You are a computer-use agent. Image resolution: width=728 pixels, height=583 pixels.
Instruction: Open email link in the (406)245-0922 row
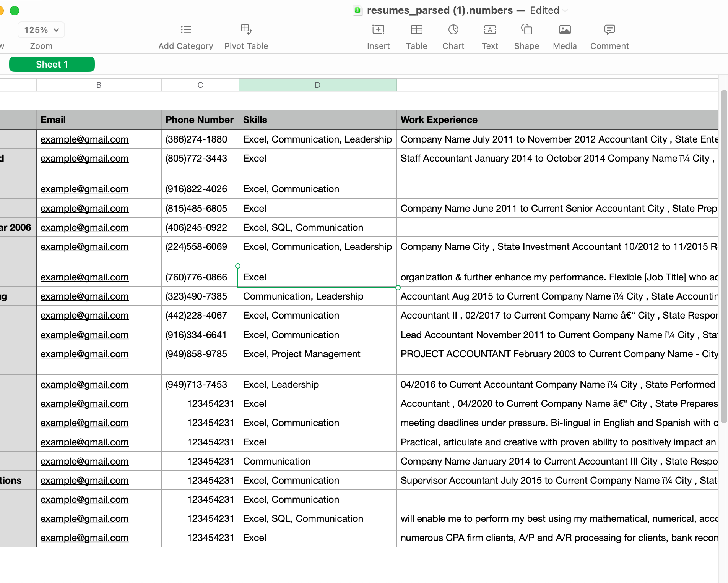tap(84, 227)
